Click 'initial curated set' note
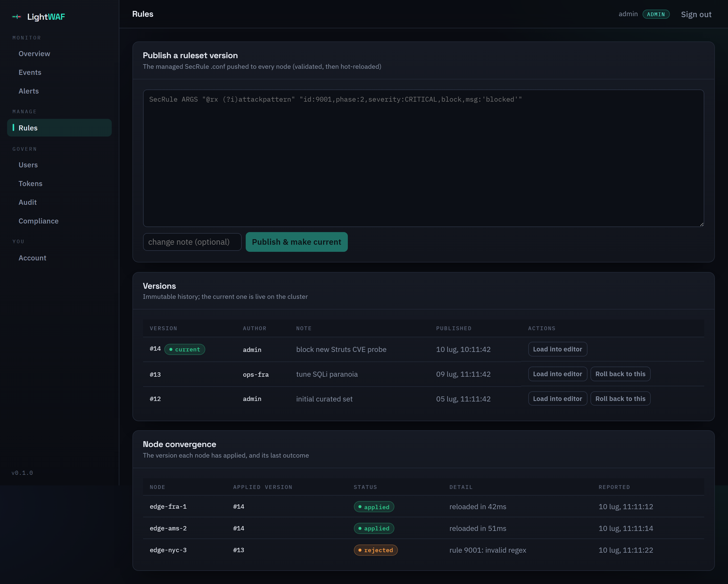Viewport: 728px width, 584px height. coord(324,399)
